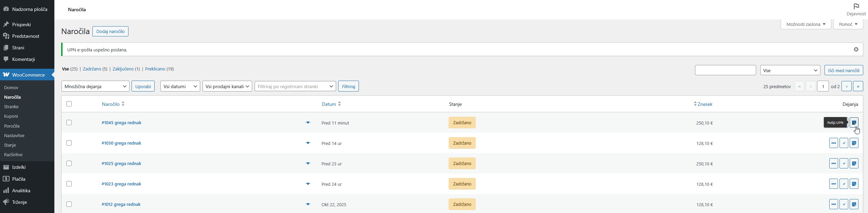Open Komentarji in the sidebar
Screen dimensions: 868x213
[27, 59]
